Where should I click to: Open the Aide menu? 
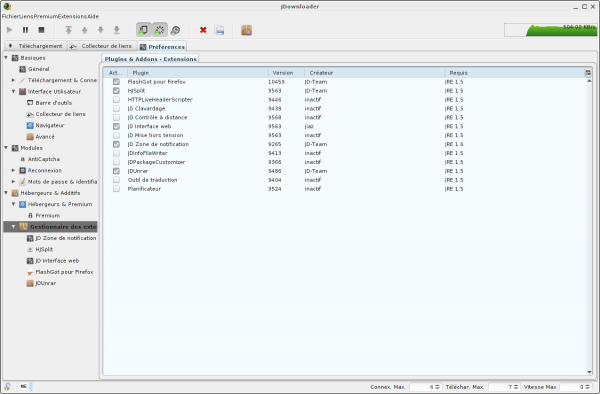coord(93,16)
